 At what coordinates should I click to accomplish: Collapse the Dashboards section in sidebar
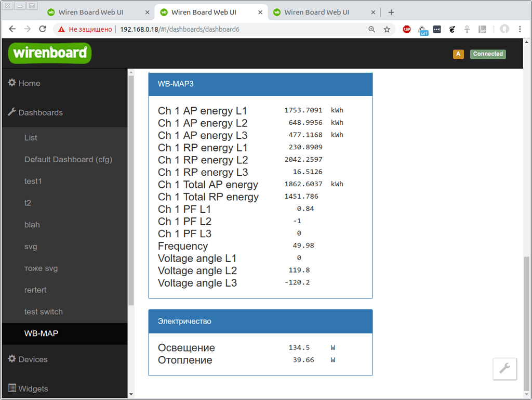click(41, 112)
